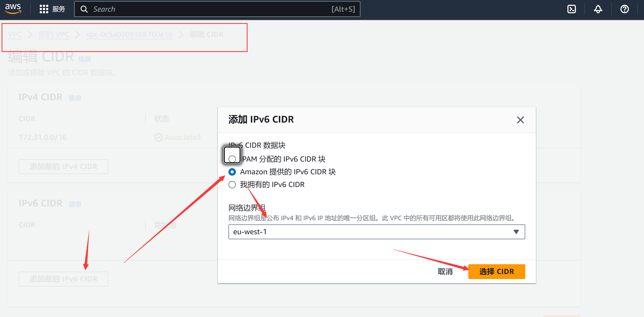644x317 pixels.
Task: Open the notifications bell icon
Action: [598, 9]
